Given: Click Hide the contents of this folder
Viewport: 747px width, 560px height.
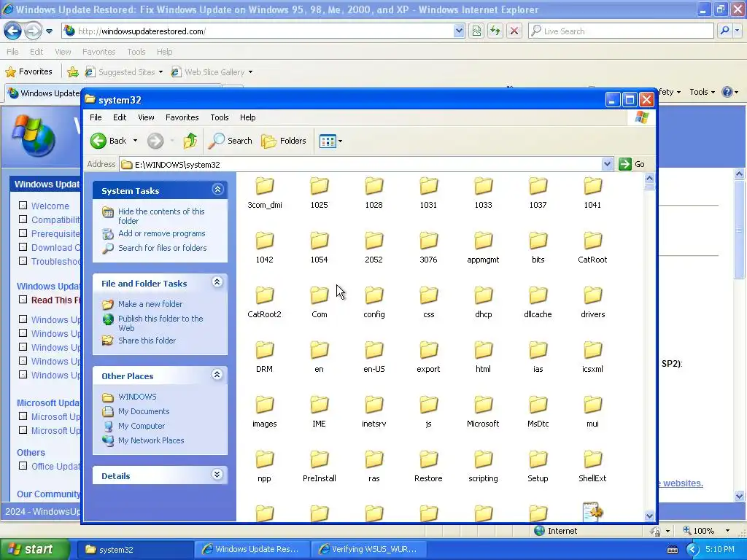Looking at the screenshot, I should pyautogui.click(x=161, y=216).
